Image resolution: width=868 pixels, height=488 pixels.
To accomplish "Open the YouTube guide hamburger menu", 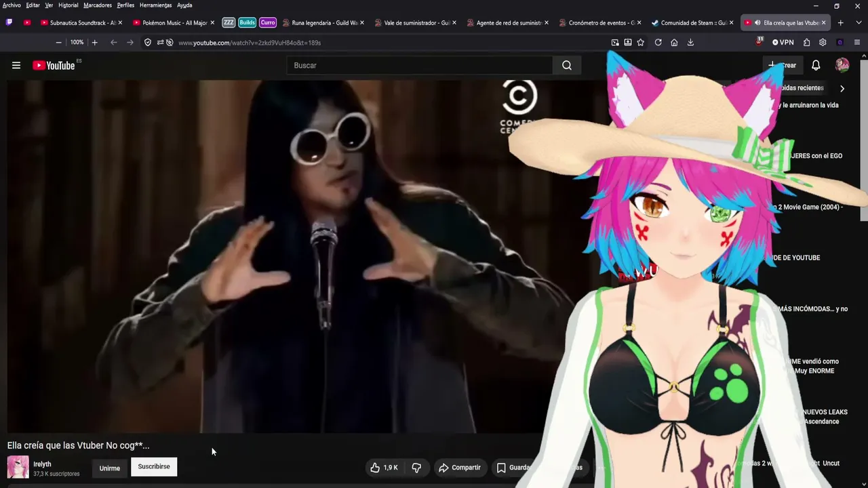I will click(x=16, y=65).
